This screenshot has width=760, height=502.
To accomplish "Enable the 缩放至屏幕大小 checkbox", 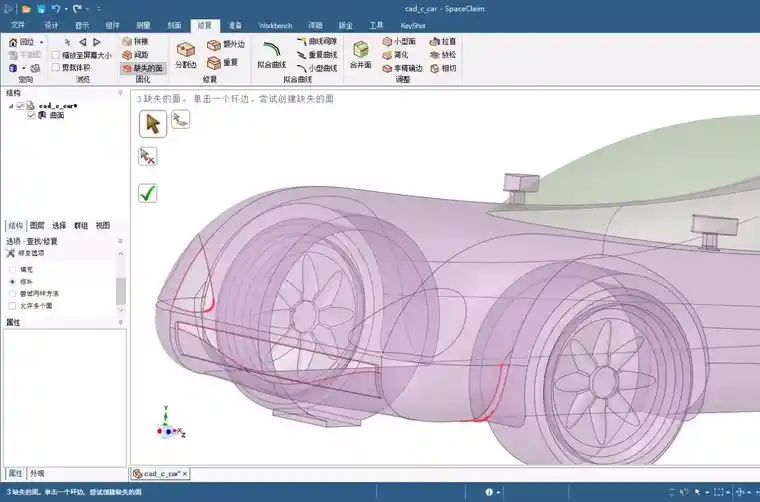I will click(x=56, y=55).
